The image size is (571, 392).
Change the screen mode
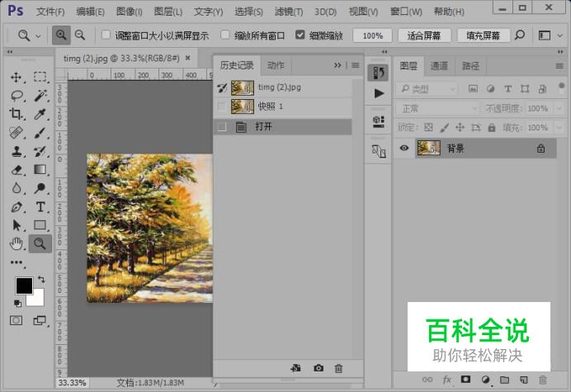coord(40,320)
